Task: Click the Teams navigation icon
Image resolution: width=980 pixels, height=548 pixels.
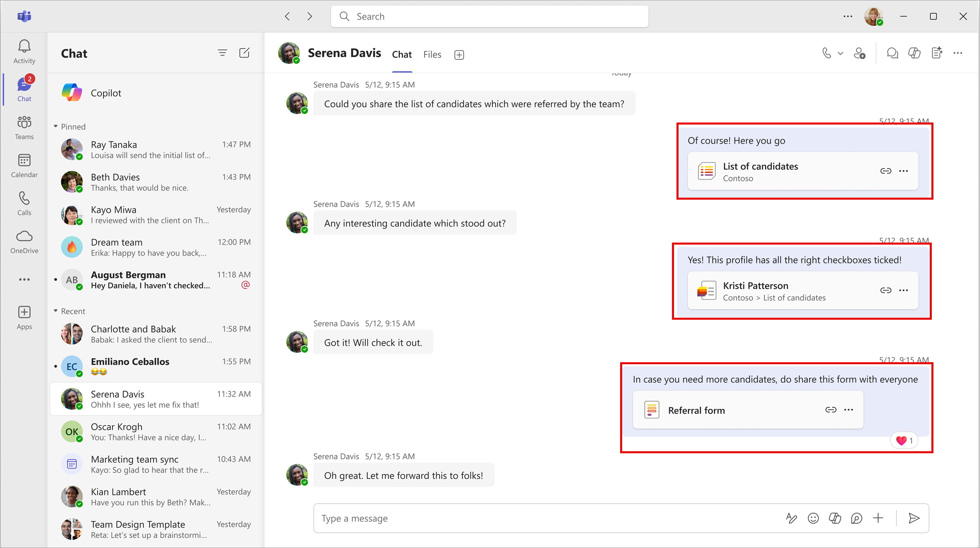Action: 24,126
